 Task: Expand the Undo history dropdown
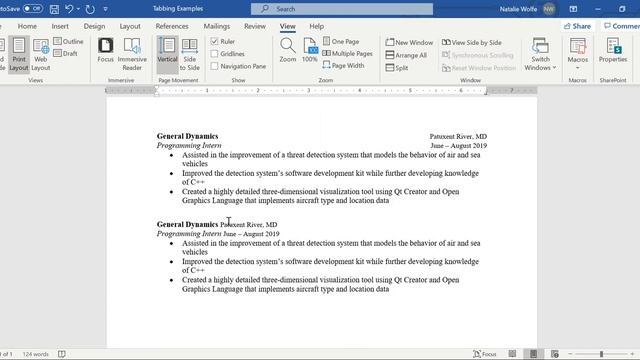(78, 9)
